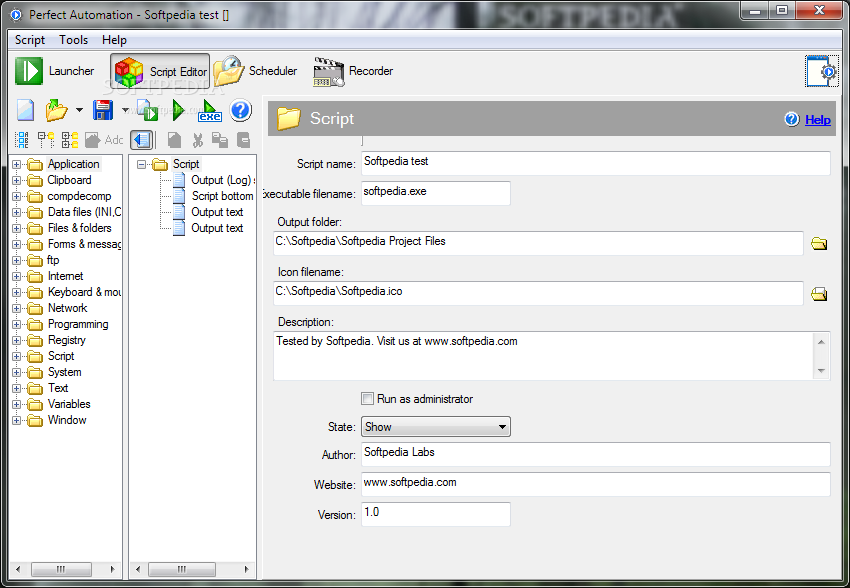Select the Programming folder
Screen dimensions: 850x588
tap(78, 324)
